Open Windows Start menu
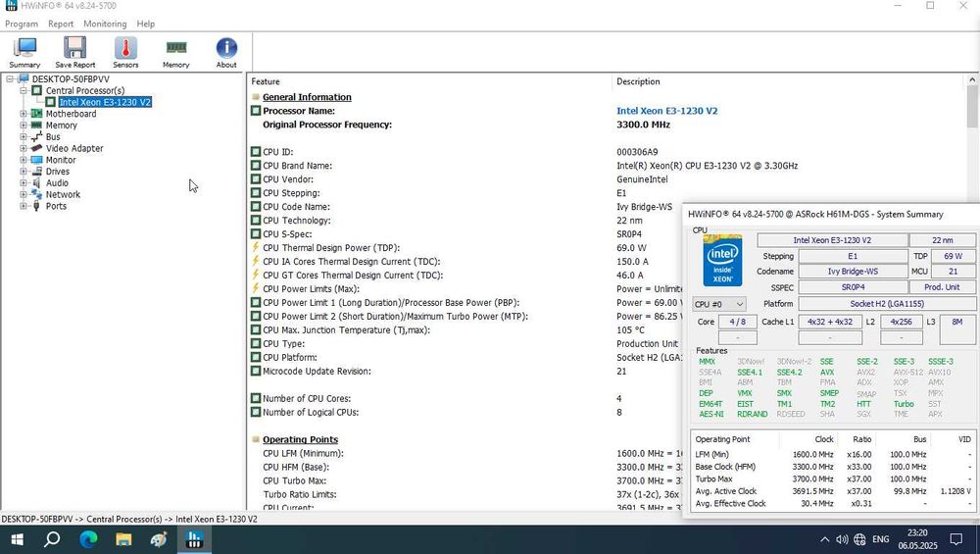The image size is (980, 554). point(18,539)
